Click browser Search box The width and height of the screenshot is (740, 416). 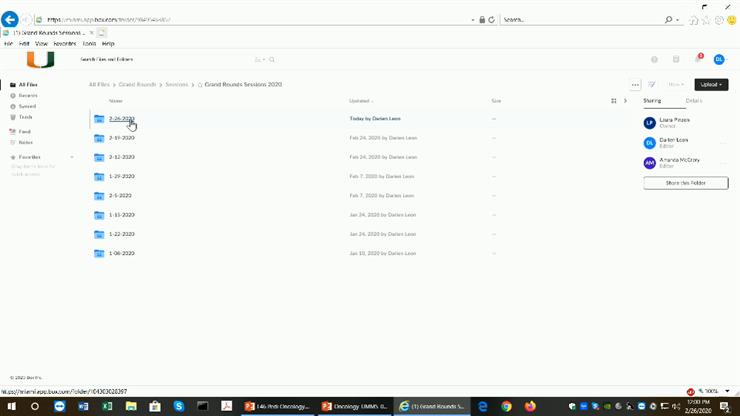click(581, 20)
